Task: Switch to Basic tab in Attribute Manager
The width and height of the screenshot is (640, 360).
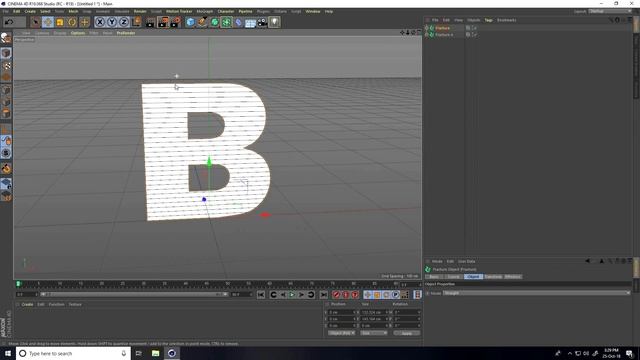Action: click(x=434, y=277)
